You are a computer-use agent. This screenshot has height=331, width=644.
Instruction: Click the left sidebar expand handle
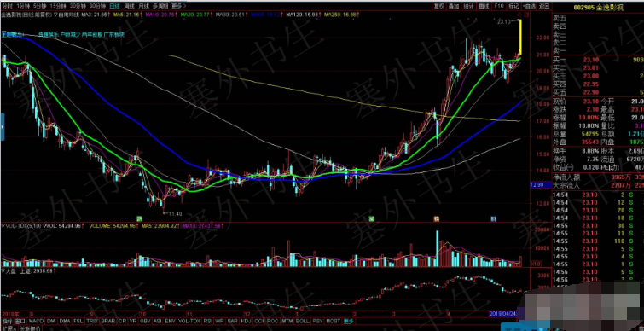(x=2, y=127)
